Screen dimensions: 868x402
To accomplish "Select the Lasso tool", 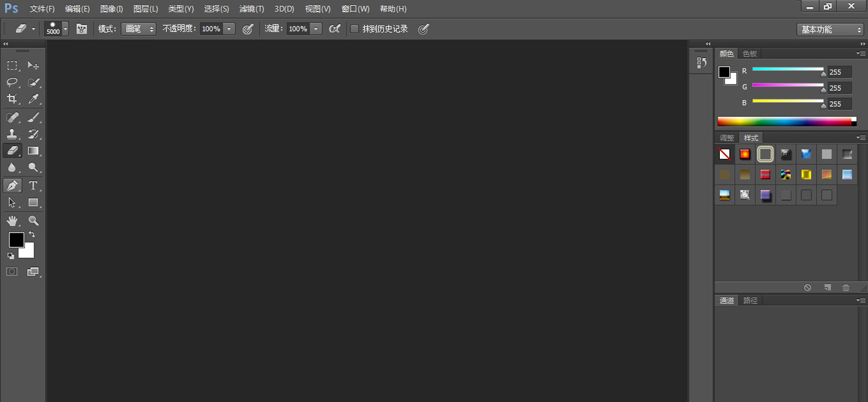I will coord(12,82).
